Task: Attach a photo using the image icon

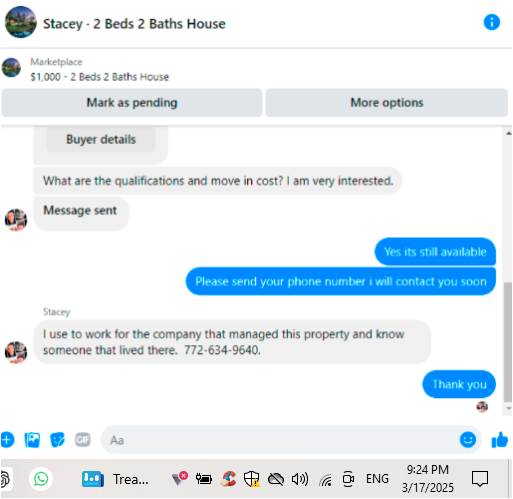Action: [x=32, y=440]
